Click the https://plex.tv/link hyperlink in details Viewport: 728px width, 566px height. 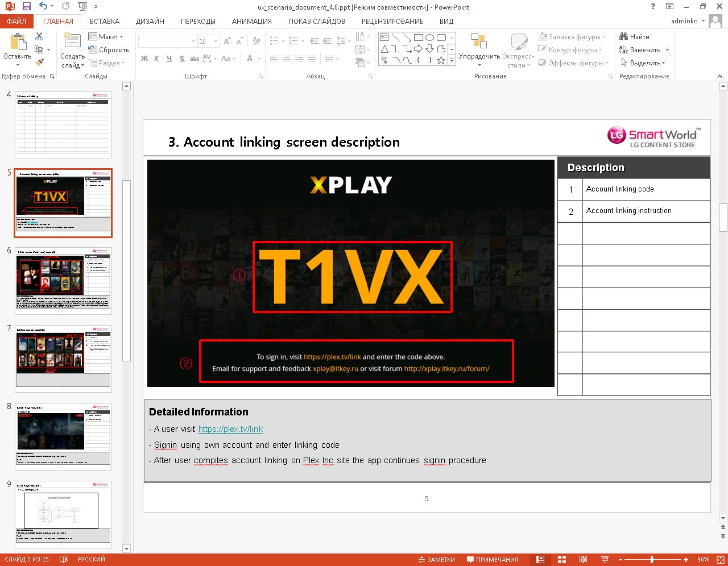[x=230, y=429]
